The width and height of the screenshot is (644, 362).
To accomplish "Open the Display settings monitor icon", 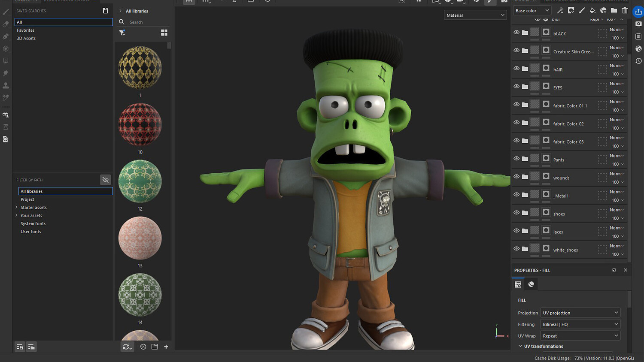I will (x=638, y=24).
